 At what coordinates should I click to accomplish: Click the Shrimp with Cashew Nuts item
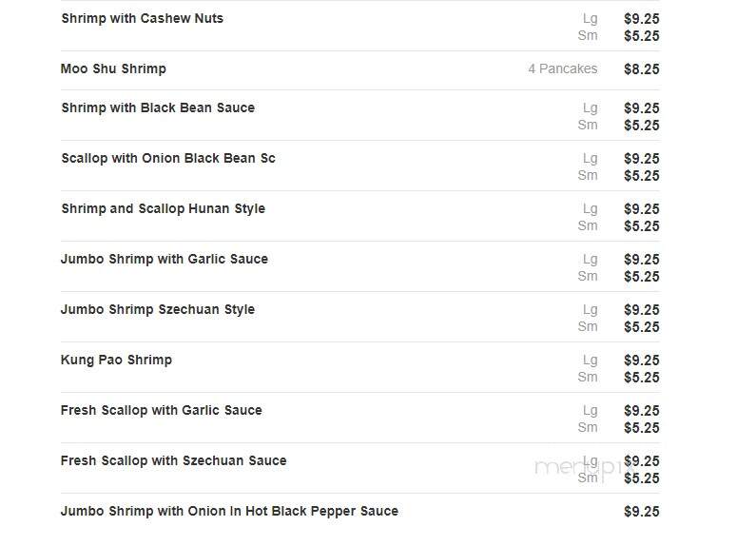pyautogui.click(x=143, y=18)
